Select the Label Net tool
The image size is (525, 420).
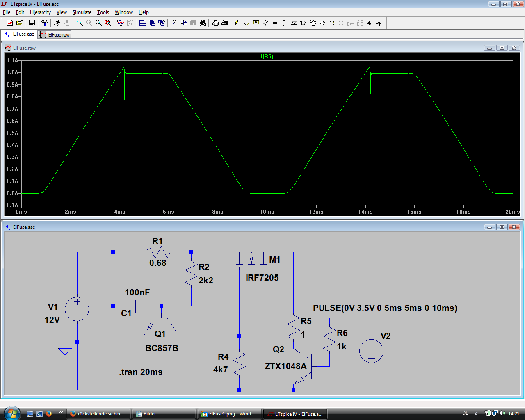tap(256, 23)
